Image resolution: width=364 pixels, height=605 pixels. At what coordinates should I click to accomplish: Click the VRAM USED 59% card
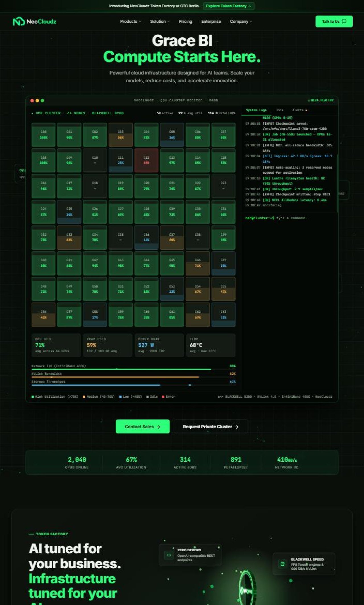tap(108, 345)
